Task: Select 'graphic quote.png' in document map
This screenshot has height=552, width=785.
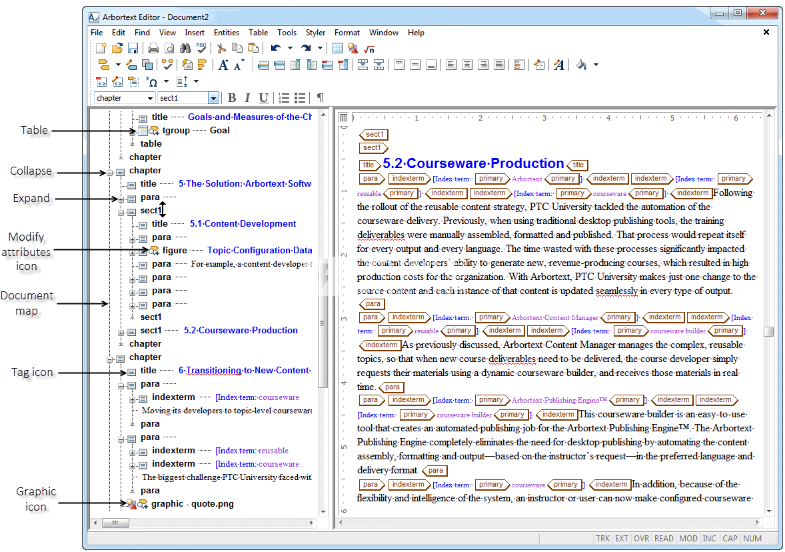Action: (192, 504)
